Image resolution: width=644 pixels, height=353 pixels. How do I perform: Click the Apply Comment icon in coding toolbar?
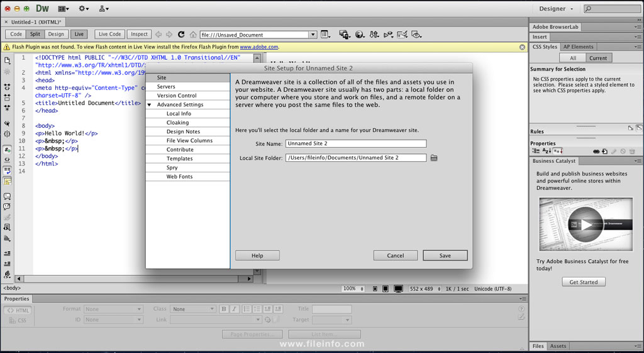point(7,196)
